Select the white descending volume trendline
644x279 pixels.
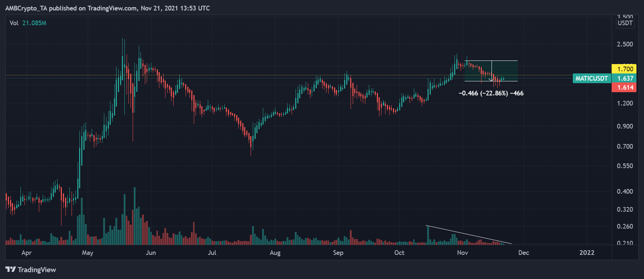click(x=469, y=235)
